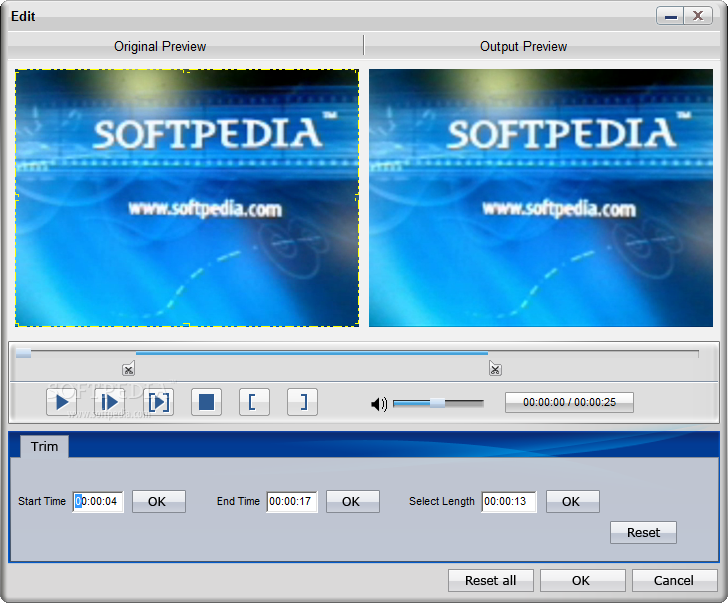Click the Original Preview video pane

click(x=187, y=198)
